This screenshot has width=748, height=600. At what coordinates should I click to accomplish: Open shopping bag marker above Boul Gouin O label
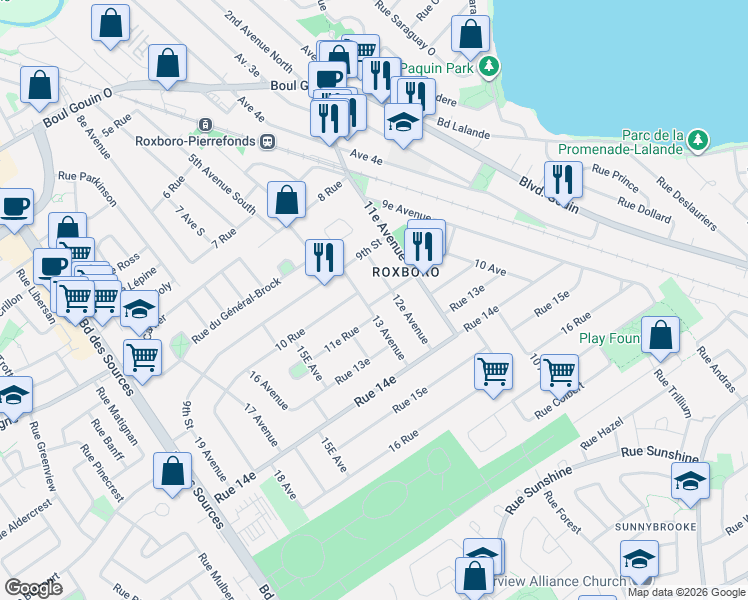[40, 86]
